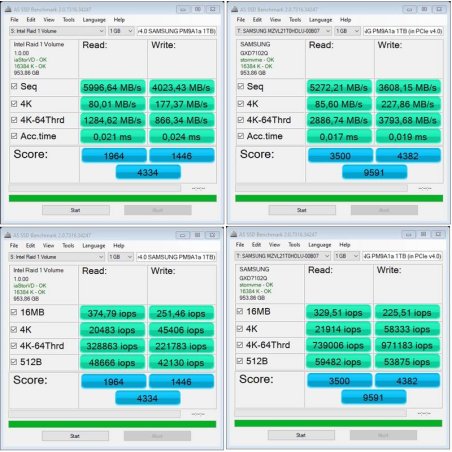Screen dimensions: 452x452
Task: Click Abort button in Intel Raid MB/s window
Action: 158,210
